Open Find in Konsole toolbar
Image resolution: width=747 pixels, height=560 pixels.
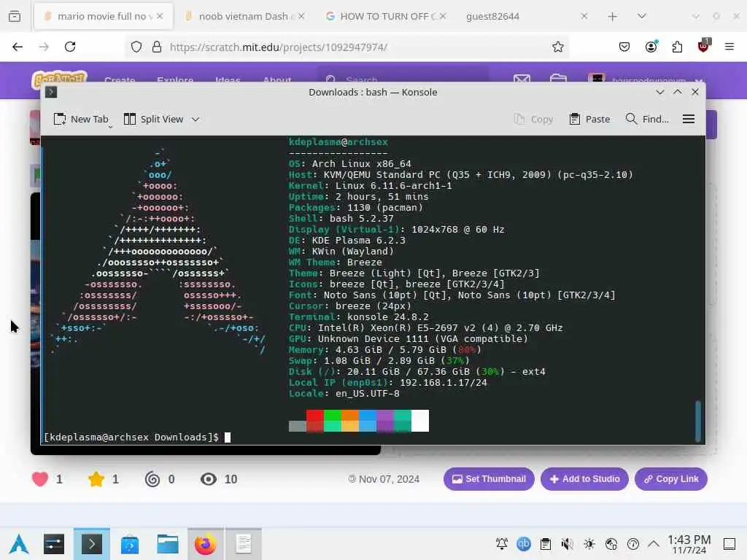point(647,119)
